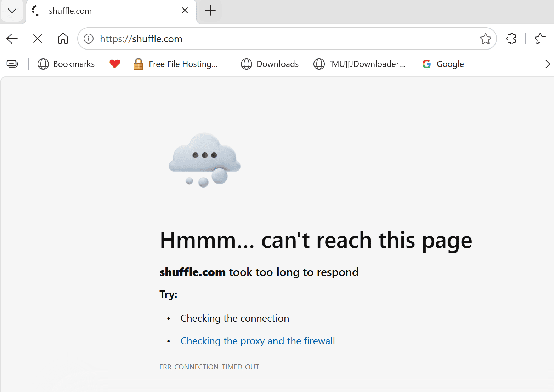Viewport: 554px width, 392px height.
Task: Click the Hmmm... can't reach this page heading
Action: click(x=316, y=240)
